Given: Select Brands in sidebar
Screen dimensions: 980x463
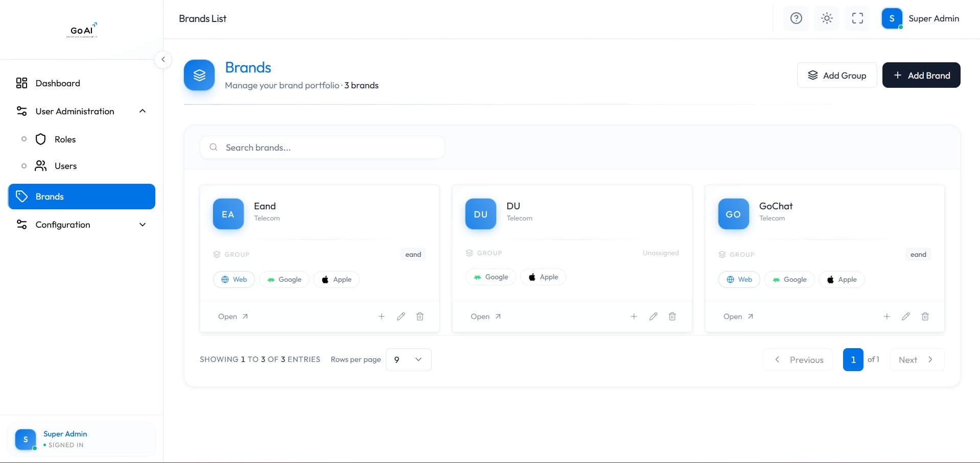Looking at the screenshot, I should [82, 197].
